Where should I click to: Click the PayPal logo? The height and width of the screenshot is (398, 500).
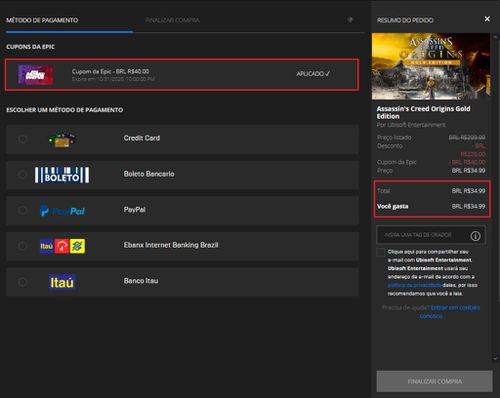(x=62, y=211)
